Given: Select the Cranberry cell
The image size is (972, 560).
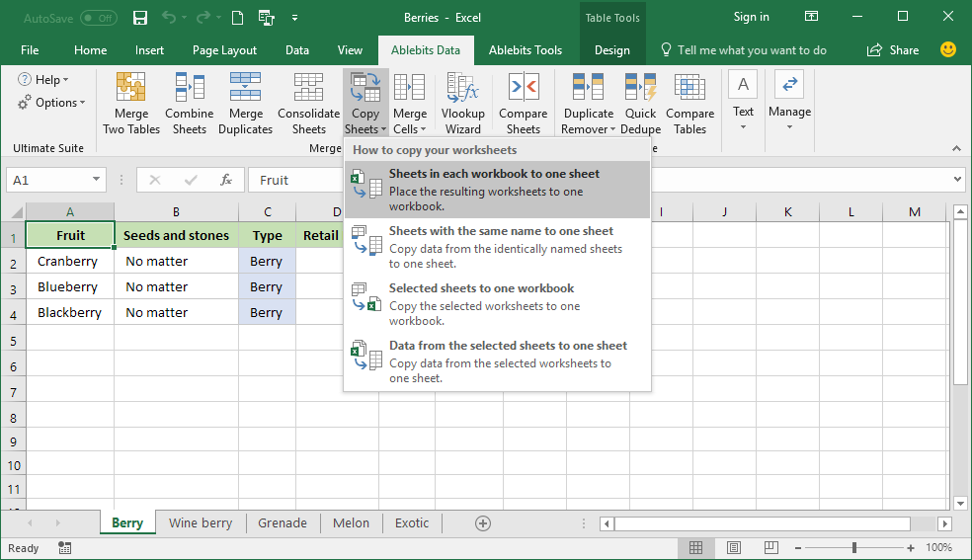Looking at the screenshot, I should [x=70, y=261].
